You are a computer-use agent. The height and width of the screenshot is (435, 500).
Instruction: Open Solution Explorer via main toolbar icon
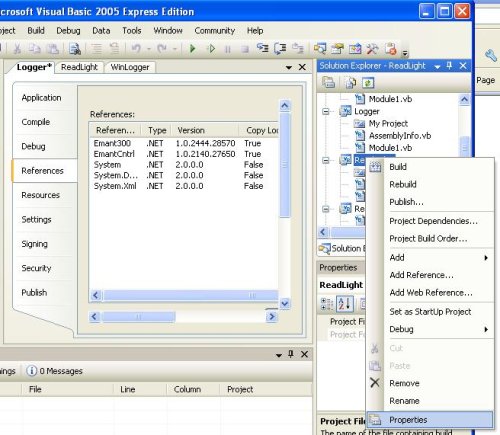320,49
